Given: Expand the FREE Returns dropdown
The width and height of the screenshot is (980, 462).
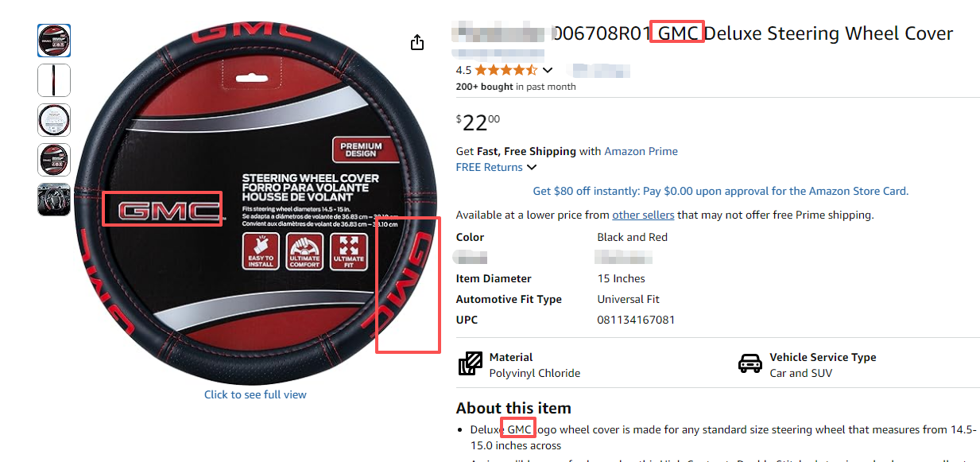Looking at the screenshot, I should [531, 167].
